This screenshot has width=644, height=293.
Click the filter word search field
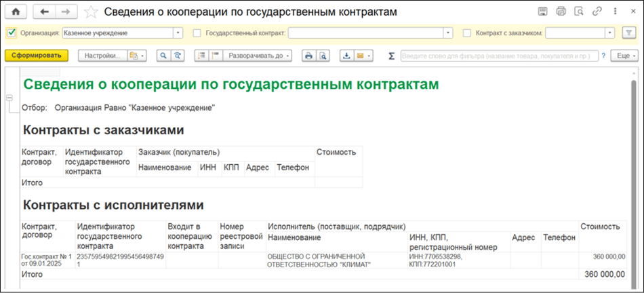tap(498, 56)
